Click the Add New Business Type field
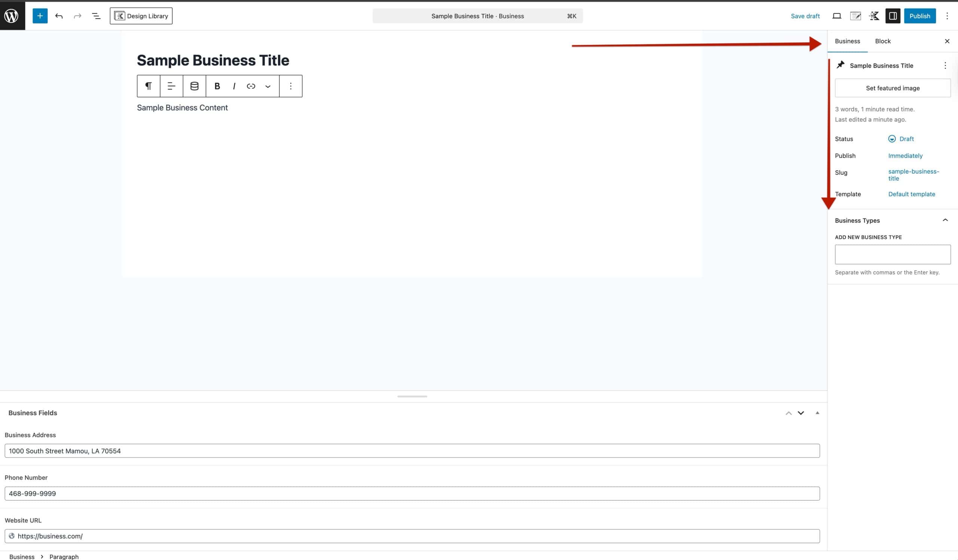 [x=892, y=254]
